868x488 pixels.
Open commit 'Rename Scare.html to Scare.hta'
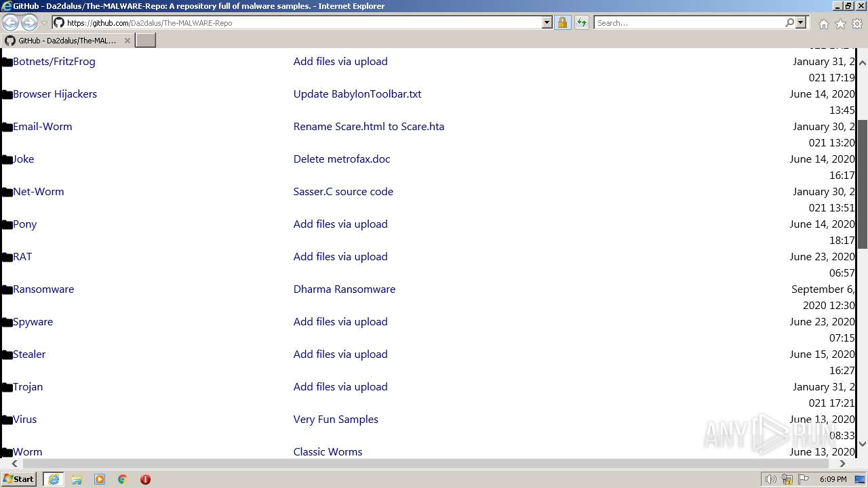369,126
